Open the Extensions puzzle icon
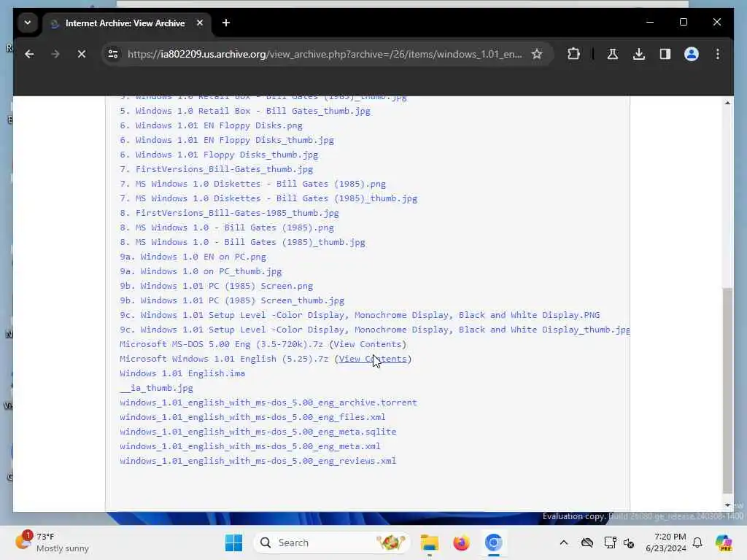The image size is (747, 560). pyautogui.click(x=573, y=54)
